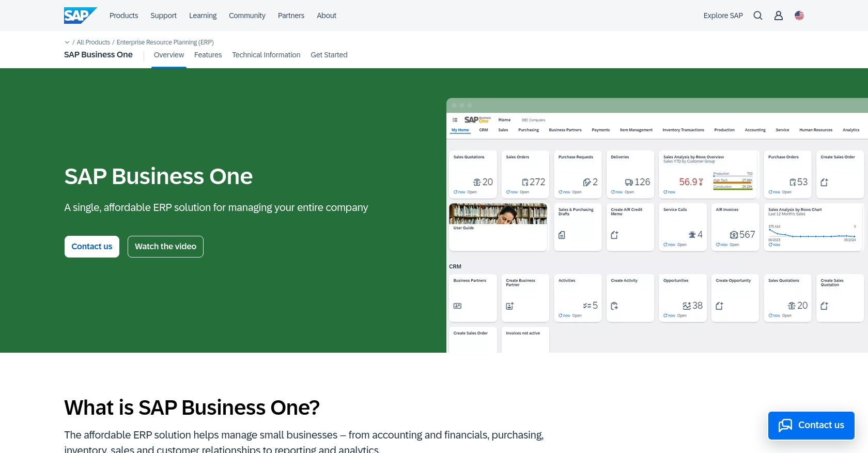This screenshot has height=453, width=868.
Task: Click the SAP Business One product title
Action: pos(98,55)
